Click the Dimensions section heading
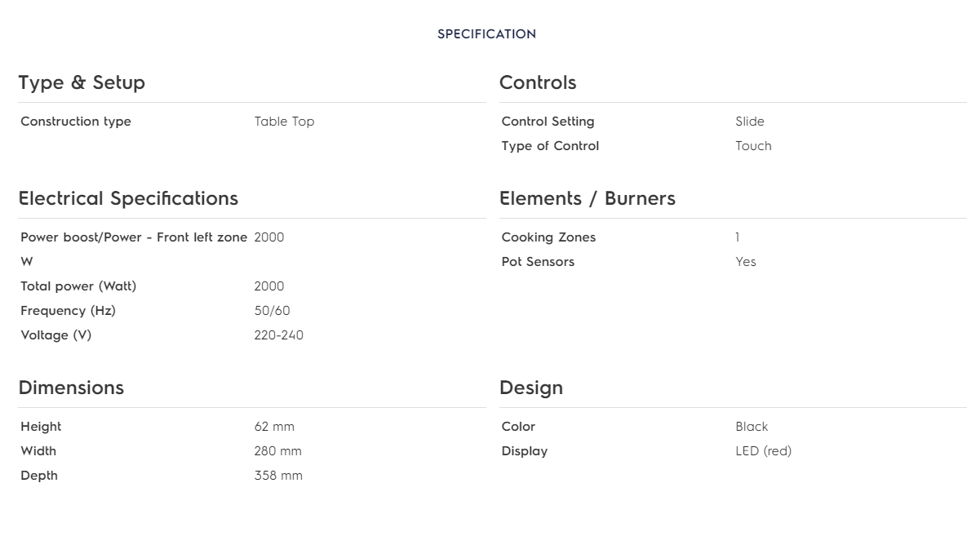980x554 pixels. click(x=71, y=388)
